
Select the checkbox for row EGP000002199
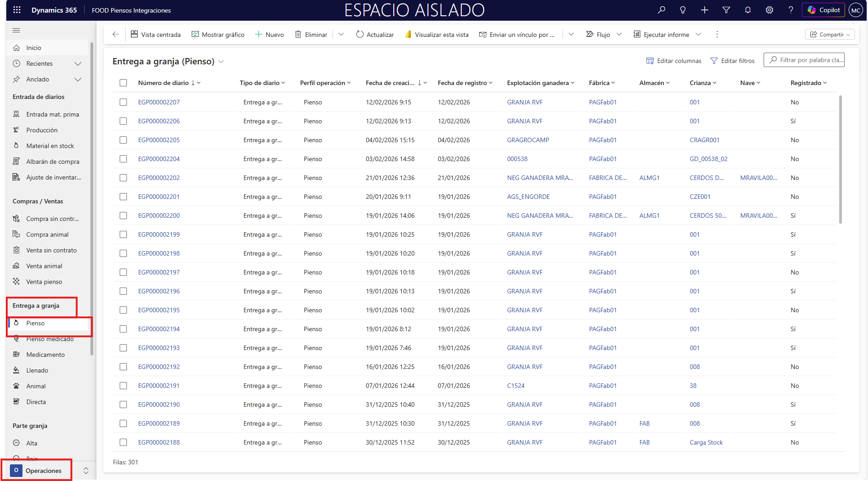tap(123, 234)
